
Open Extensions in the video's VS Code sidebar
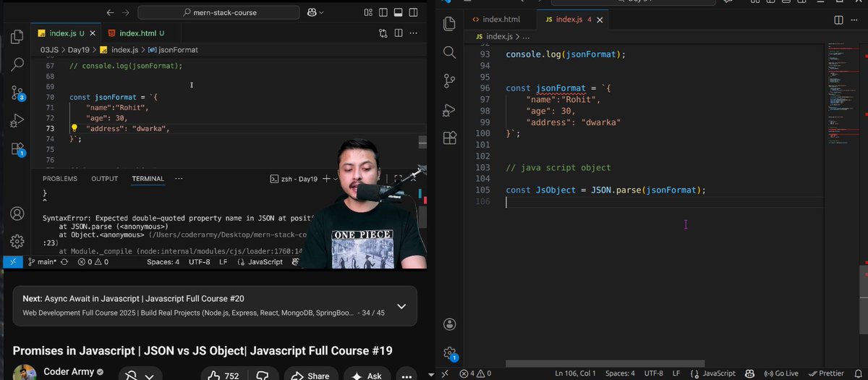18,149
